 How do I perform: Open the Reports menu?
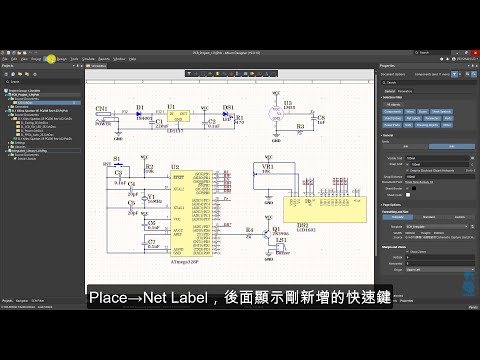104,59
